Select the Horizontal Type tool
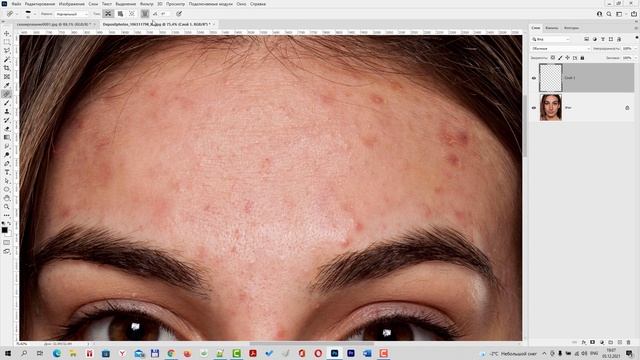The image size is (640, 360). [x=7, y=172]
